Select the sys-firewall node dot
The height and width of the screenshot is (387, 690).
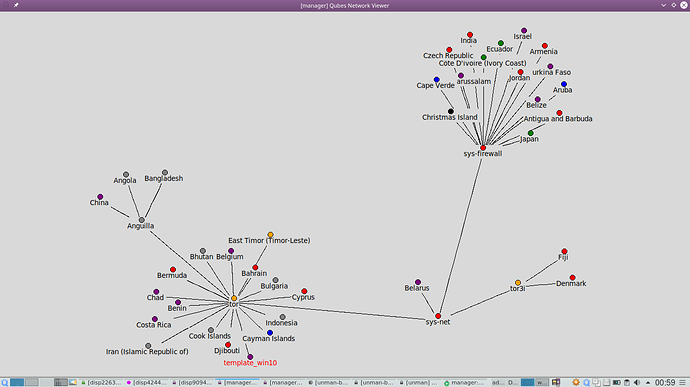(x=483, y=148)
